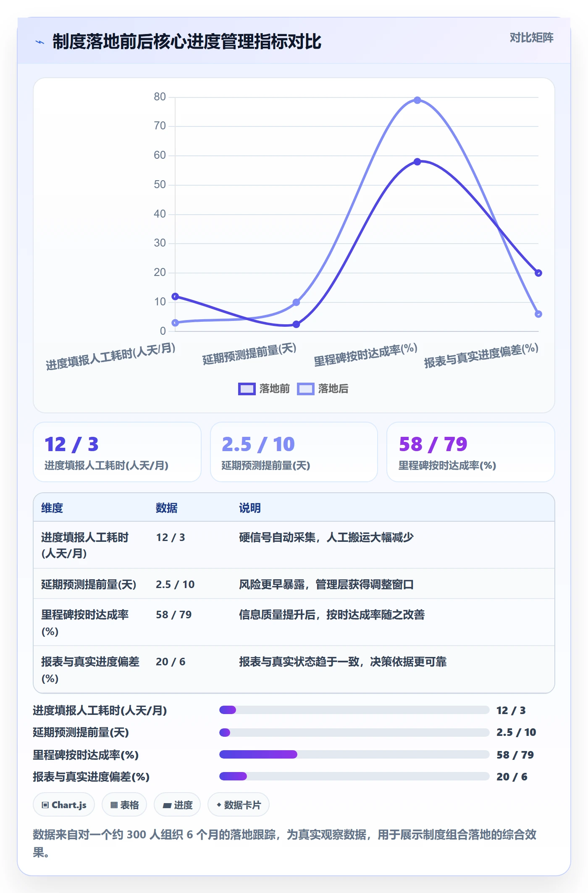Click the 12 / 3 stat card
Viewport: 588px width, 893px height.
117,452
